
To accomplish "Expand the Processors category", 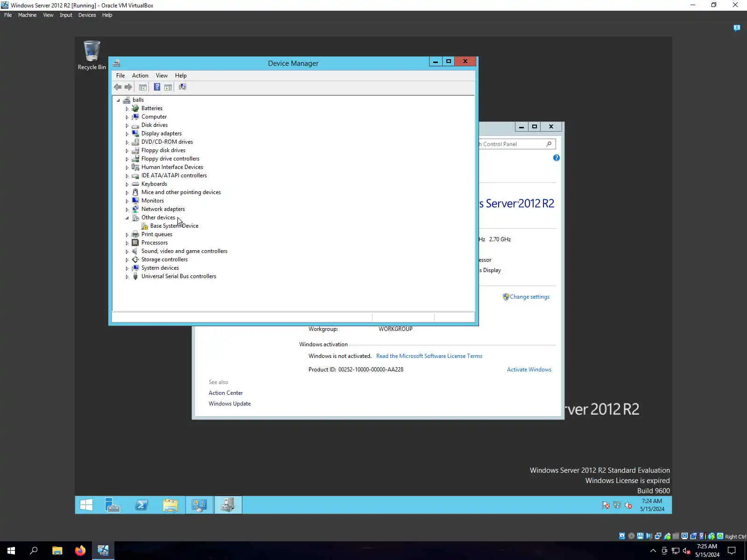I will (127, 243).
